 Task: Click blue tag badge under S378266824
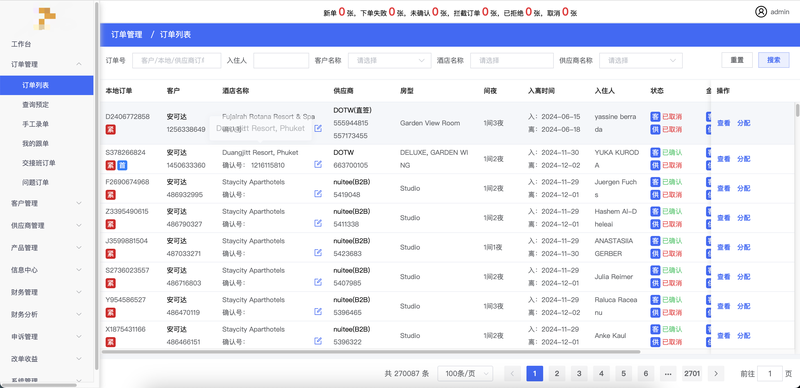[122, 165]
